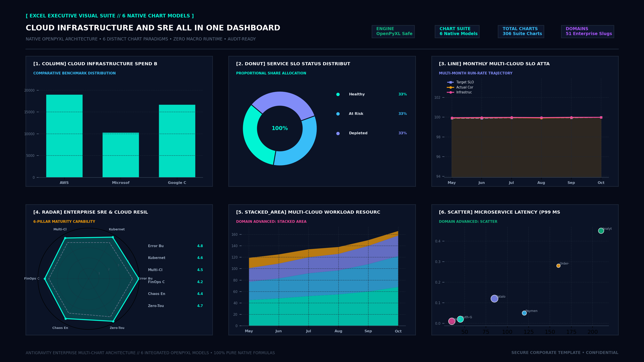Click the Zero-Tou radar vertex point
This screenshot has height=362, width=644.
(x=113, y=321)
